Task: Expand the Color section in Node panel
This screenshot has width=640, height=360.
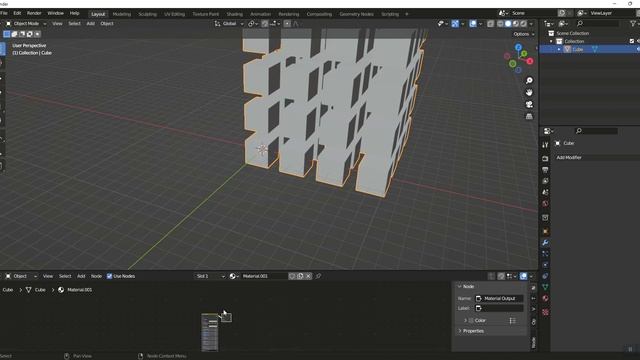Action: [465, 320]
